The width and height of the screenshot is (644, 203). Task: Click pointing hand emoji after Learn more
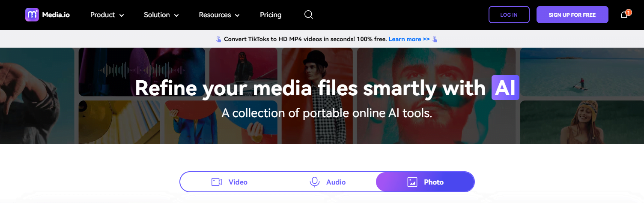click(x=435, y=39)
